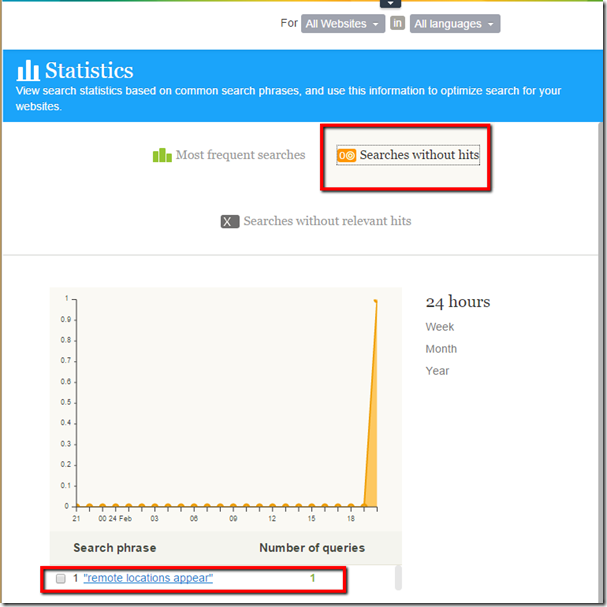
Task: Open the All Websites dropdown
Action: [343, 24]
